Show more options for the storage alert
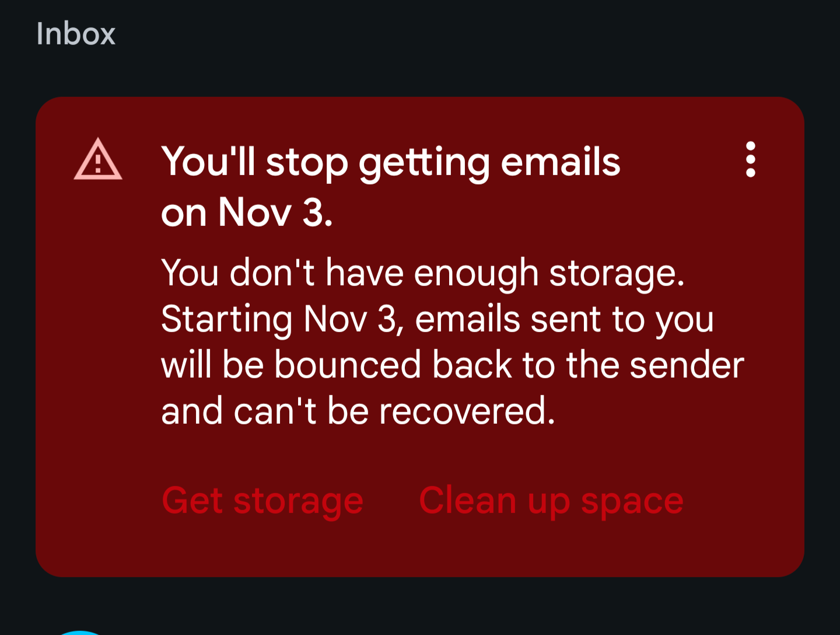The width and height of the screenshot is (840, 635). coord(750,159)
